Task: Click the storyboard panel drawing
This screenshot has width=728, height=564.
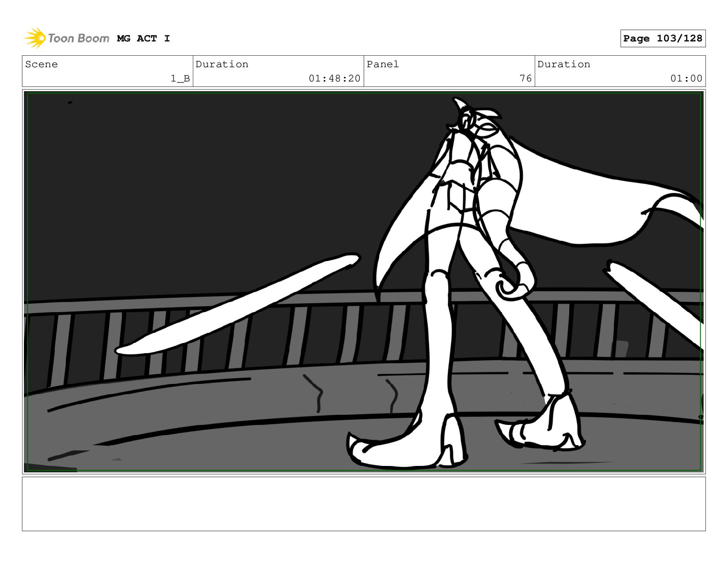Action: click(x=364, y=282)
